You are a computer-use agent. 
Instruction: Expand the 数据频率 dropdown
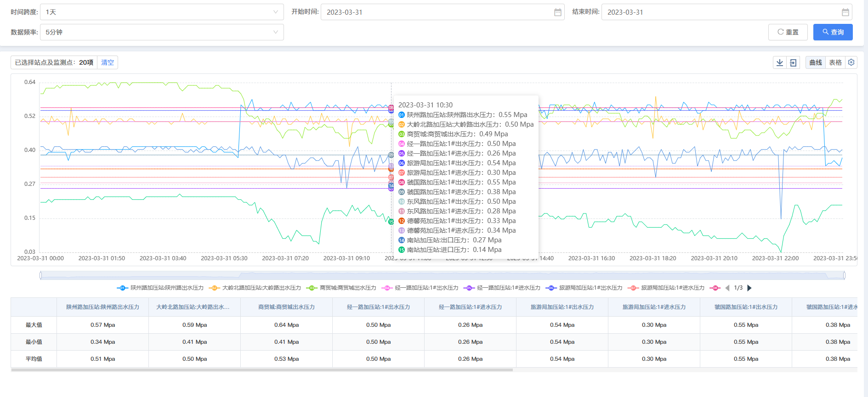[x=162, y=32]
